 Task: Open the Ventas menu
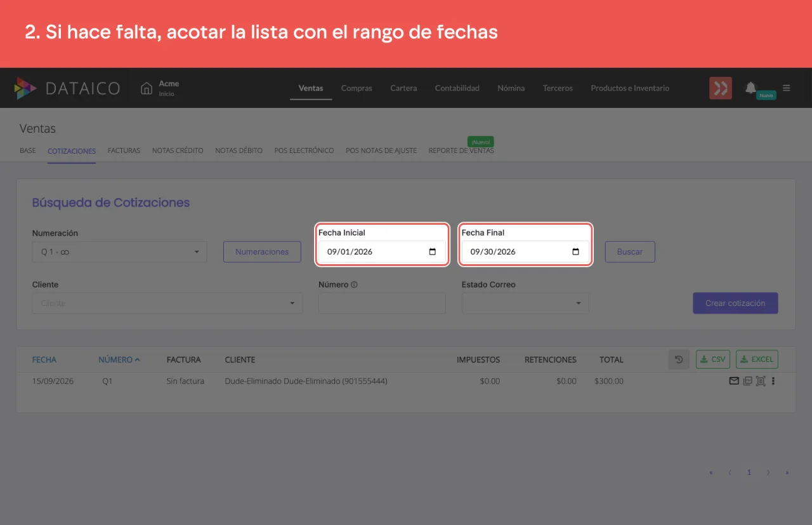click(311, 88)
